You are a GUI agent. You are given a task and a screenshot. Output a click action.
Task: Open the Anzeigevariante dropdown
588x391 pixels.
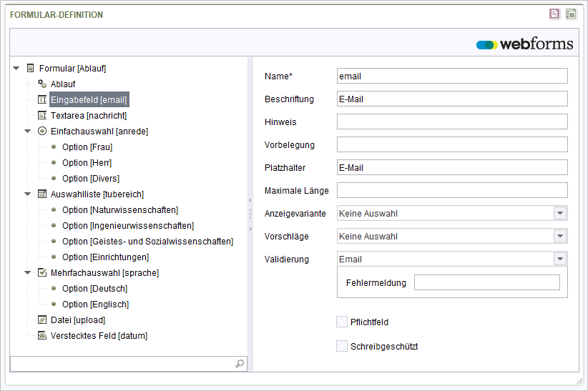point(560,213)
